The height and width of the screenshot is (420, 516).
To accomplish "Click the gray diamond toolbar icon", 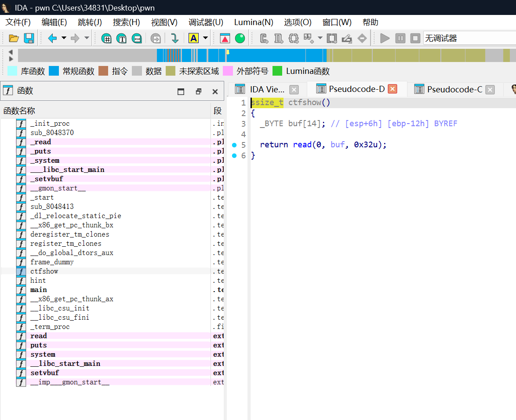I will [362, 39].
